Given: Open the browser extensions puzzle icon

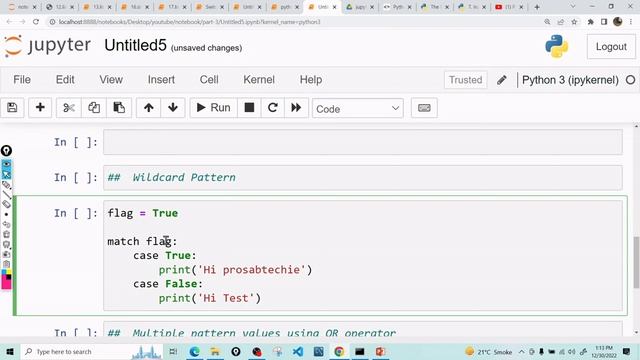Looking at the screenshot, I should [x=590, y=22].
